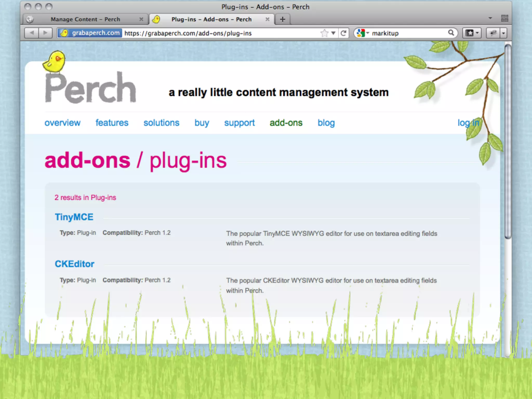Open the Google search engine dropdown
The height and width of the screenshot is (399, 532).
(363, 33)
